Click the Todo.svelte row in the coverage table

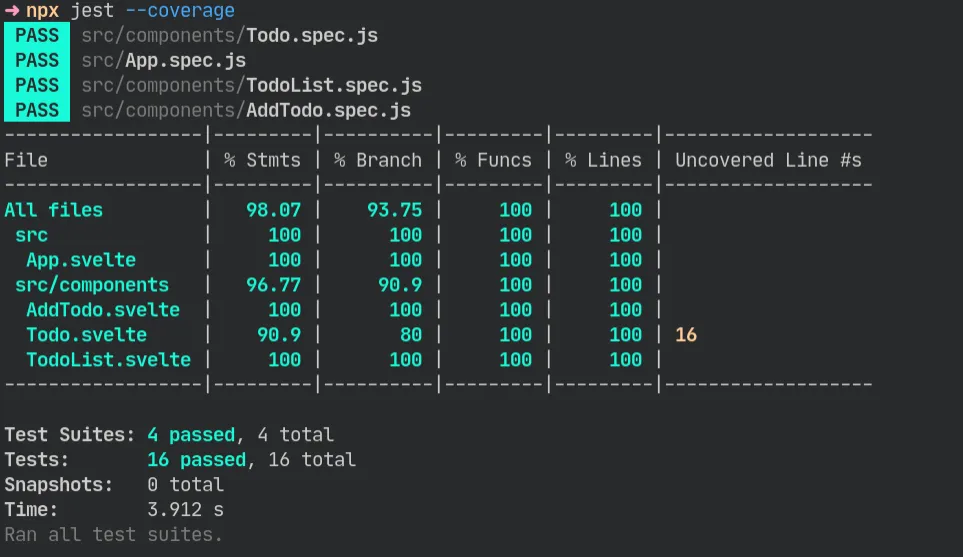(x=86, y=335)
